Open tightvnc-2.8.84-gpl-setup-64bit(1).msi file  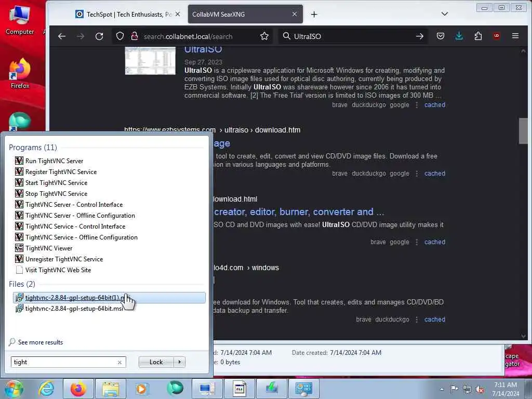(109, 298)
